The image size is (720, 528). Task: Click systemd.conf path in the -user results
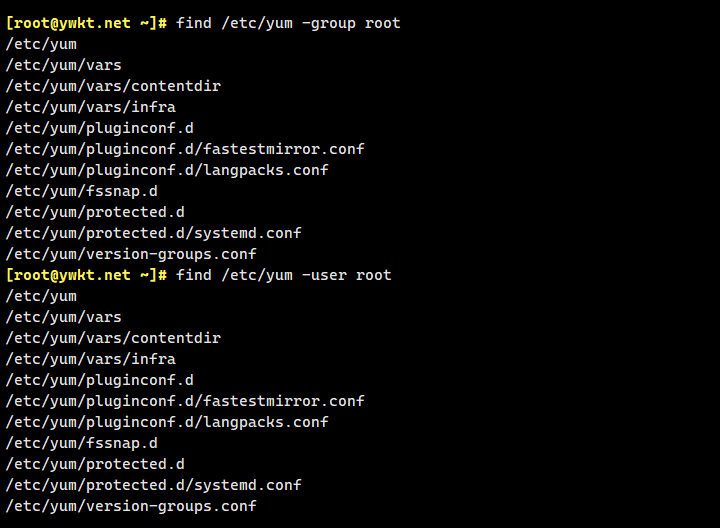pyautogui.click(x=154, y=485)
